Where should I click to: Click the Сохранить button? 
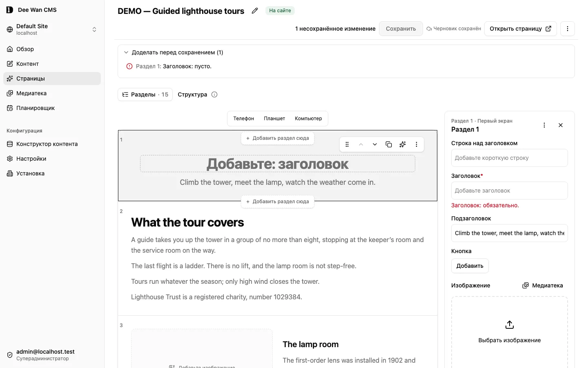click(x=401, y=29)
